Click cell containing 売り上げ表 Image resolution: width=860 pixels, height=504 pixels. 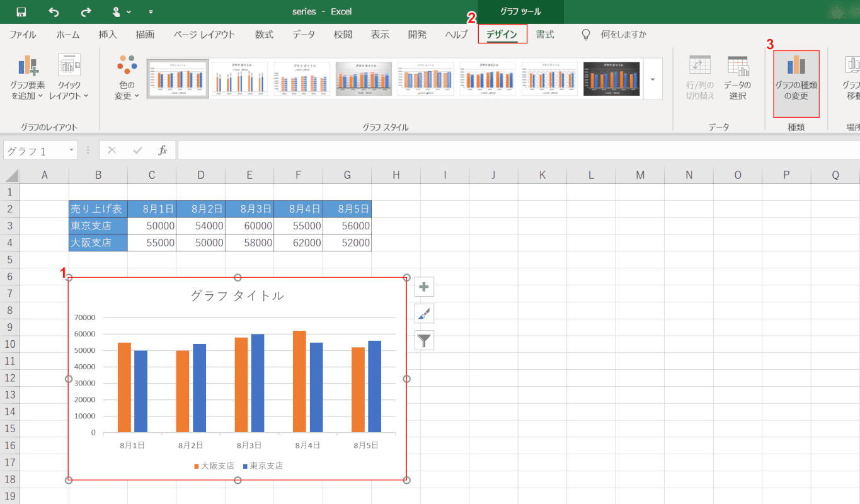pos(98,209)
